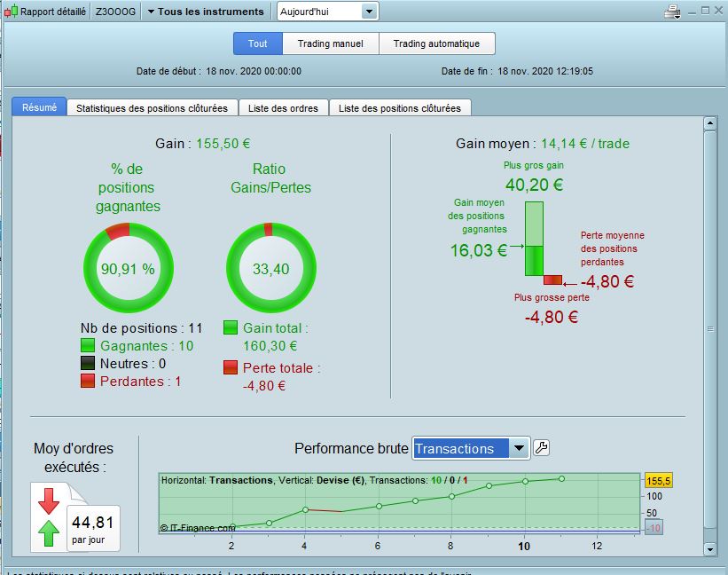
Task: Select the Tout filter button
Action: (258, 43)
